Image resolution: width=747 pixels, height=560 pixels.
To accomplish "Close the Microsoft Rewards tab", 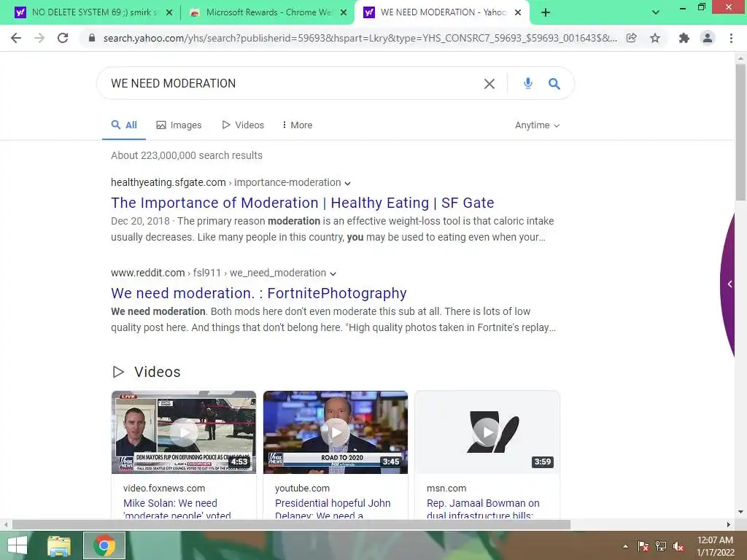I will [344, 13].
